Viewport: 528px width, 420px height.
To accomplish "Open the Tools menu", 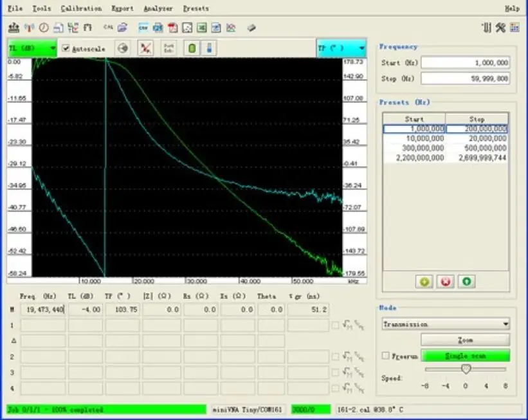I will (x=41, y=8).
